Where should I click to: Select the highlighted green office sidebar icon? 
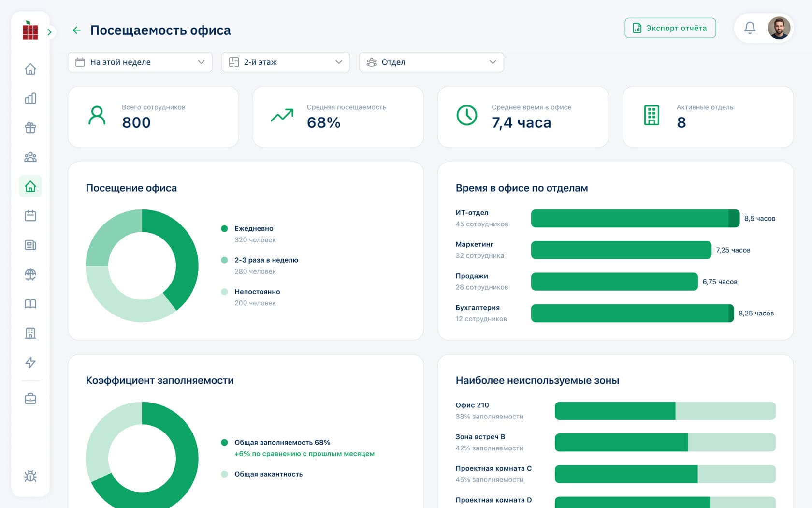(x=30, y=186)
